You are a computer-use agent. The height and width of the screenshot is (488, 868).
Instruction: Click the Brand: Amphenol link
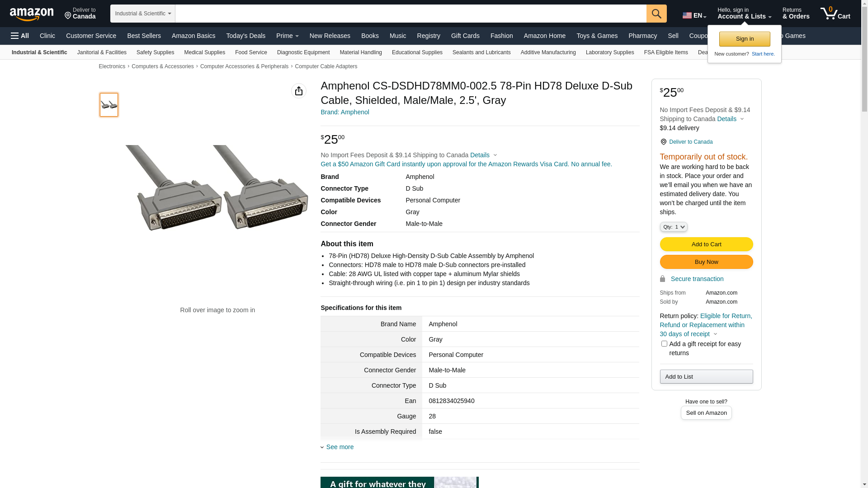coord(344,112)
